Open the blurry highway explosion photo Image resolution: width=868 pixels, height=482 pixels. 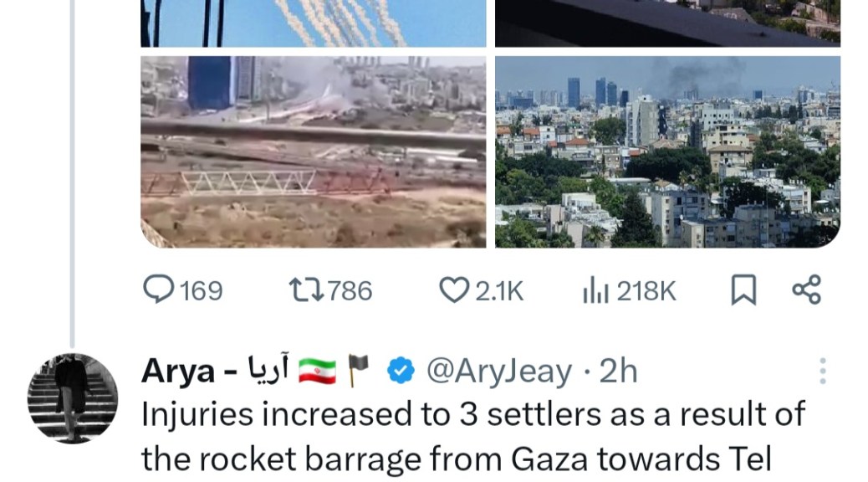(314, 151)
